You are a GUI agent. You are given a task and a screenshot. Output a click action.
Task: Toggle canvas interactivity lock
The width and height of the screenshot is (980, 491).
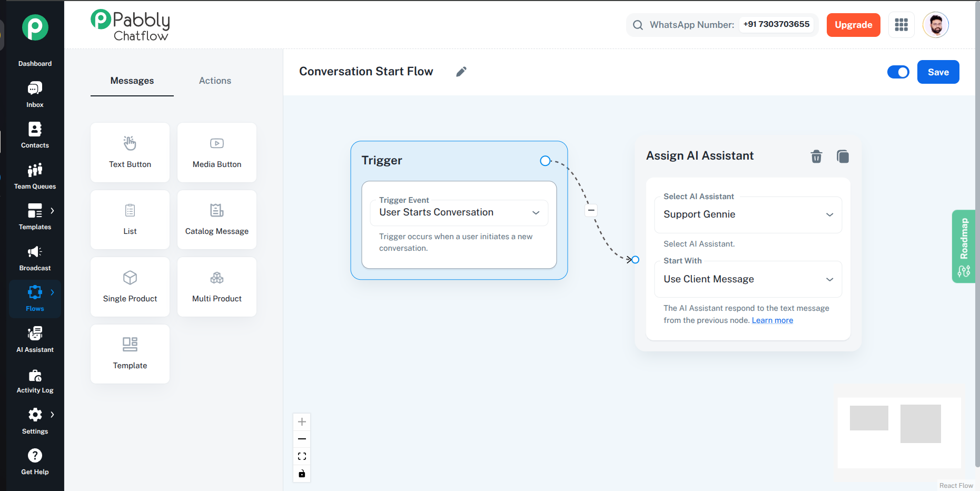click(302, 474)
